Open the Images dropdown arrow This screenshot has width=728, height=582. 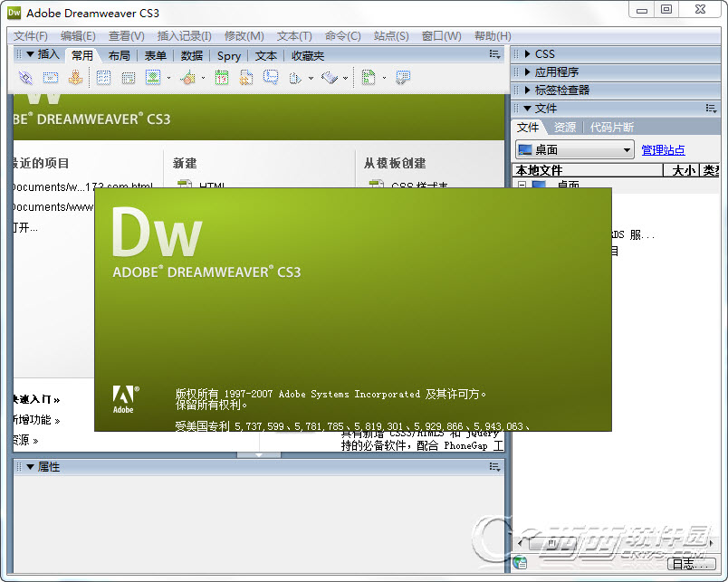click(x=168, y=78)
